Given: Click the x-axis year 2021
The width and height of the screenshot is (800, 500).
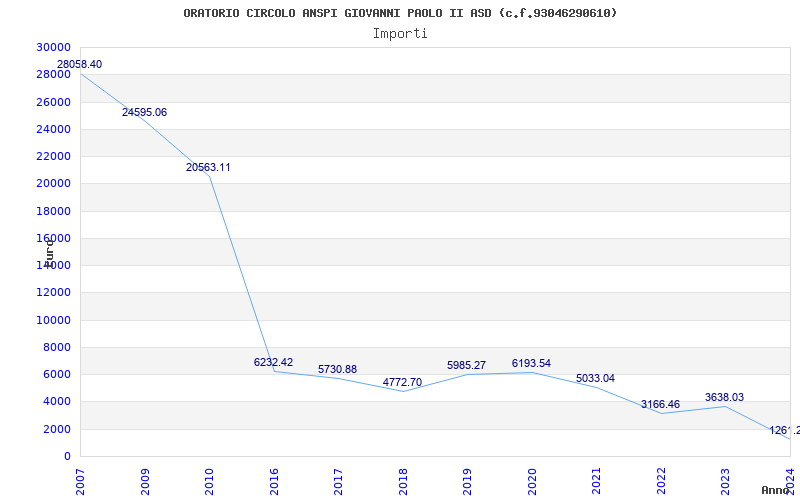Looking at the screenshot, I should (596, 482).
